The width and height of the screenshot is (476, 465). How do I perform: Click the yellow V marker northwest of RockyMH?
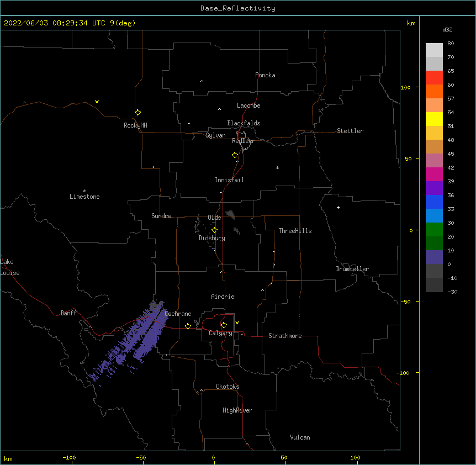click(97, 102)
